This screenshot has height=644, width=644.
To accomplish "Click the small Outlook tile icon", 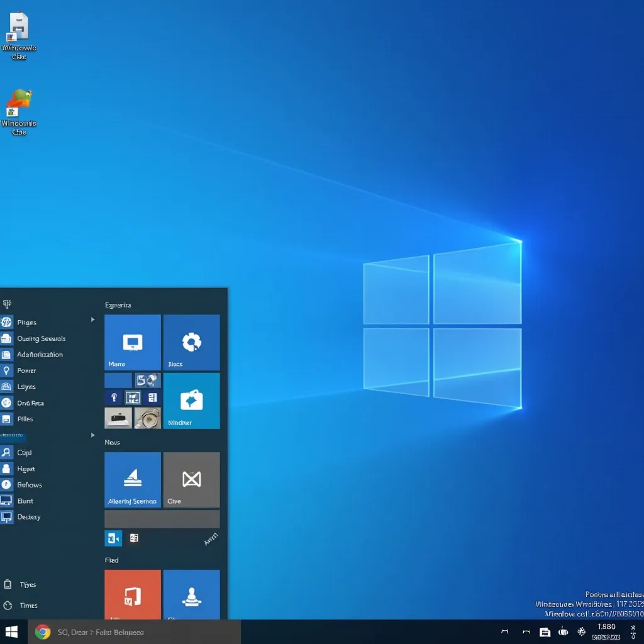I will (x=113, y=538).
